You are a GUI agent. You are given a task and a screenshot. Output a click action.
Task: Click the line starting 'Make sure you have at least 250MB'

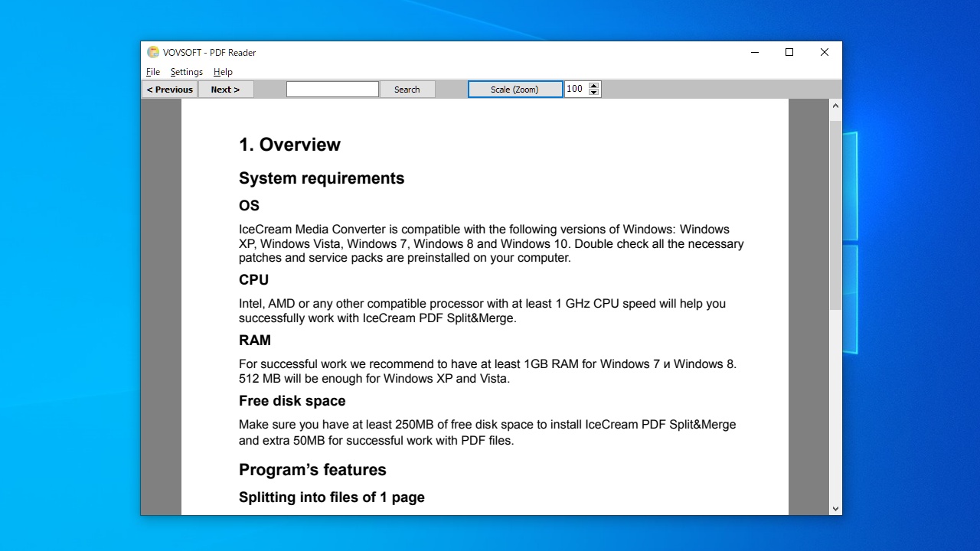(x=488, y=425)
